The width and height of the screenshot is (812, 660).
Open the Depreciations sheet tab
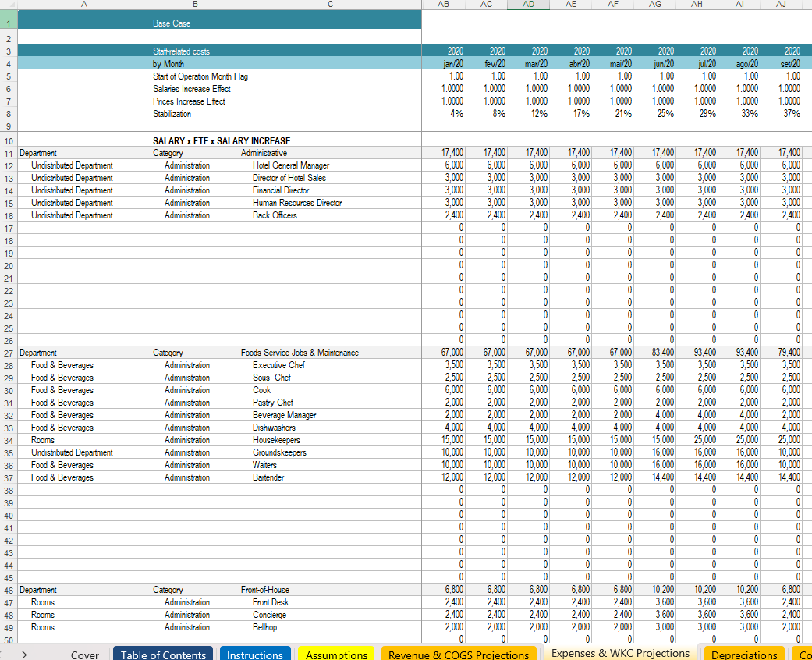tap(744, 655)
